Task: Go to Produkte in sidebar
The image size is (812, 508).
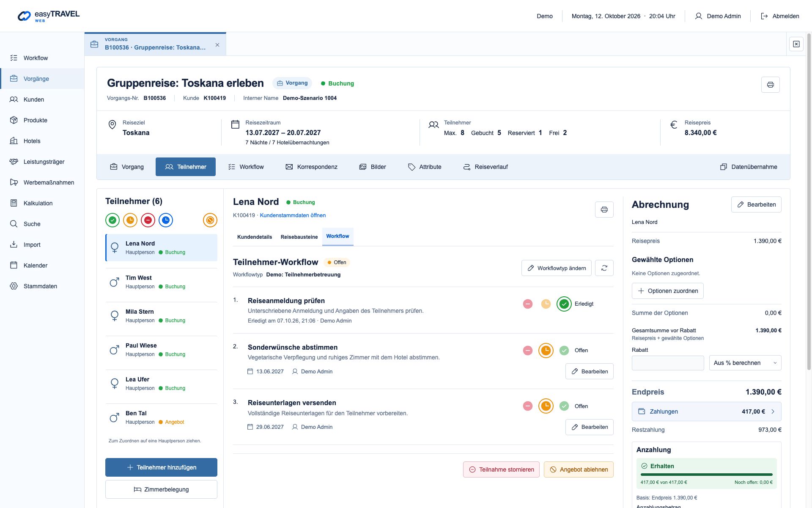Action: 42,120
